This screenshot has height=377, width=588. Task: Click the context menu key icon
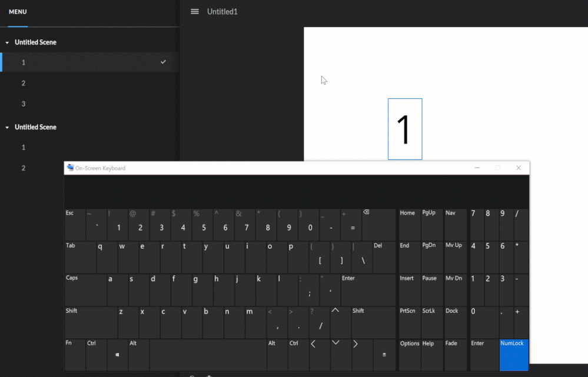384,355
